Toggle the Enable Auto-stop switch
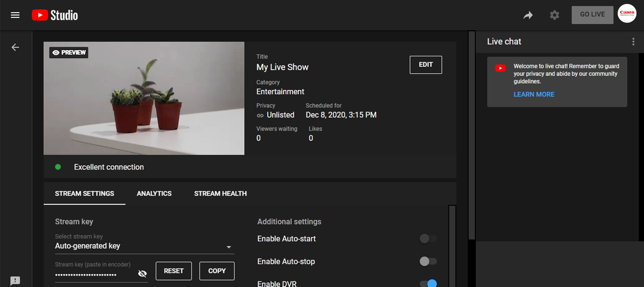This screenshot has width=644, height=287. (428, 261)
